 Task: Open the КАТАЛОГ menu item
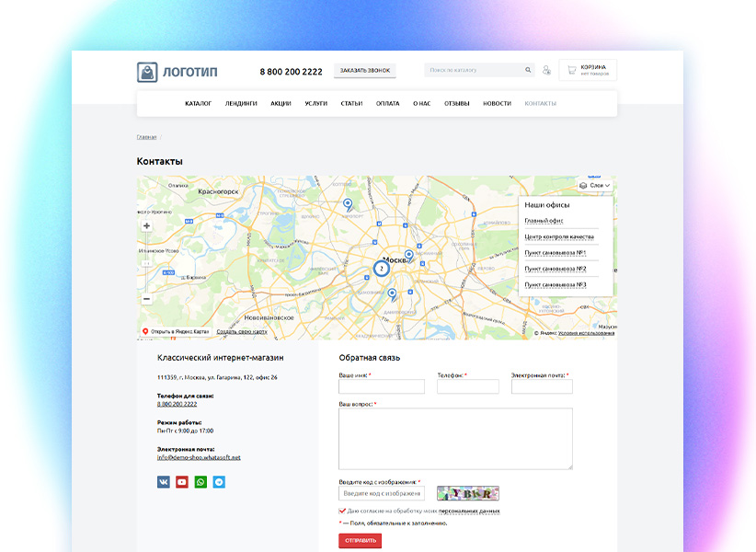[200, 103]
